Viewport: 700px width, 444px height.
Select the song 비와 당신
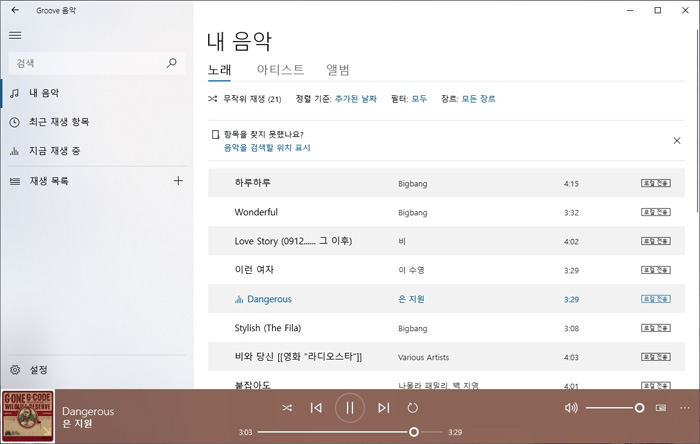point(298,357)
